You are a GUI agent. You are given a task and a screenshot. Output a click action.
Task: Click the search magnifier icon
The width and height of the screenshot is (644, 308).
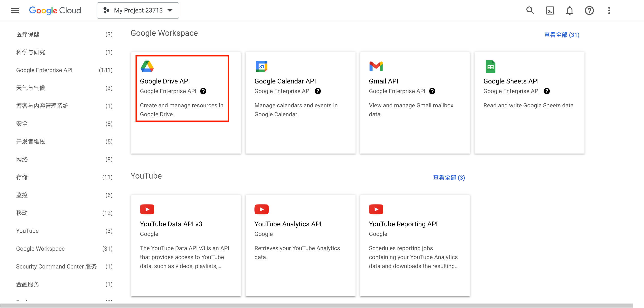point(530,10)
